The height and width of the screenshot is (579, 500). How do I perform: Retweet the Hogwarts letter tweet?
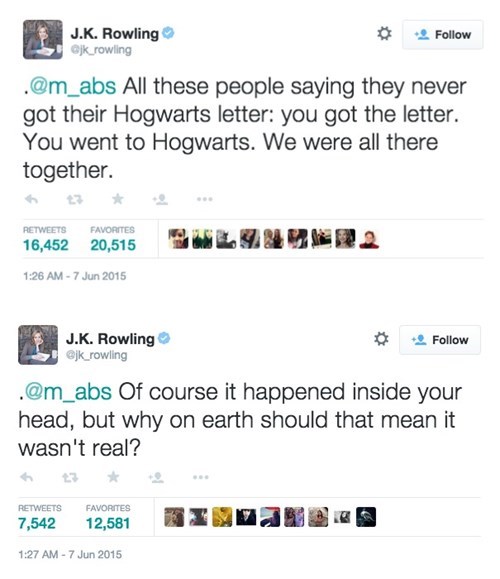click(75, 200)
